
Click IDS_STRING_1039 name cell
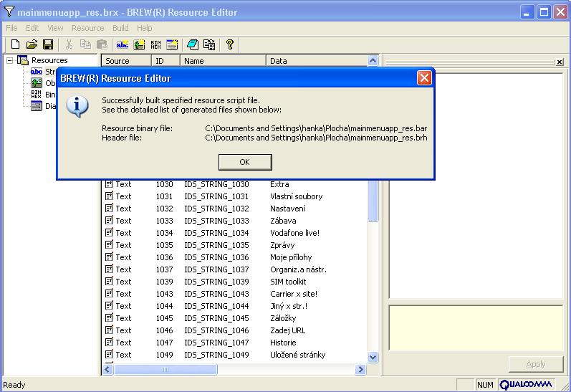pyautogui.click(x=216, y=282)
